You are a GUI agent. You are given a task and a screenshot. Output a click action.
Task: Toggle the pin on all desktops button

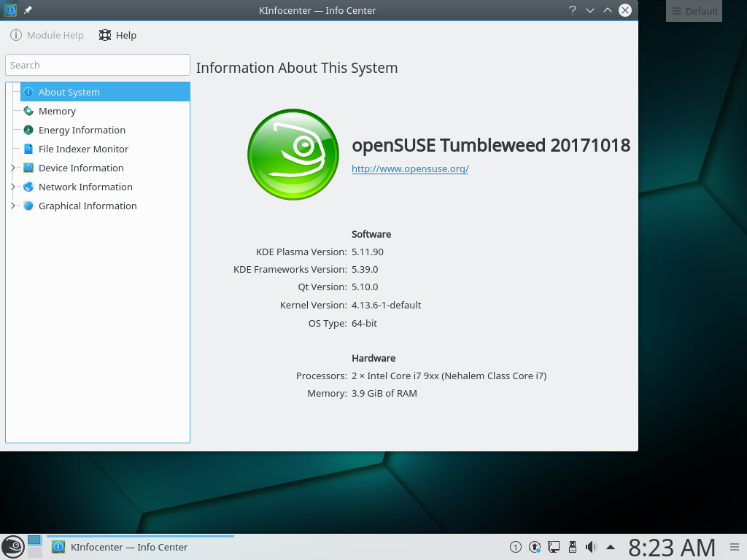click(28, 10)
